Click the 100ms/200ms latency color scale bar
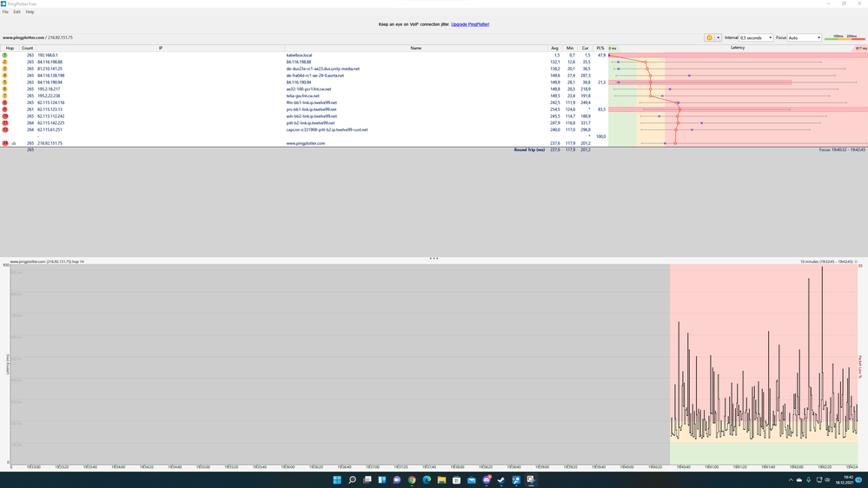The width and height of the screenshot is (868, 488). click(845, 37)
